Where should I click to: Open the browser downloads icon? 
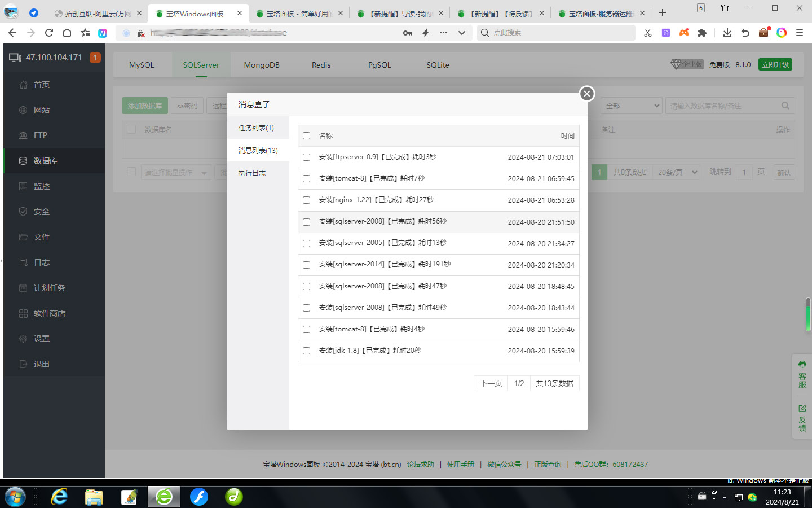pos(727,33)
